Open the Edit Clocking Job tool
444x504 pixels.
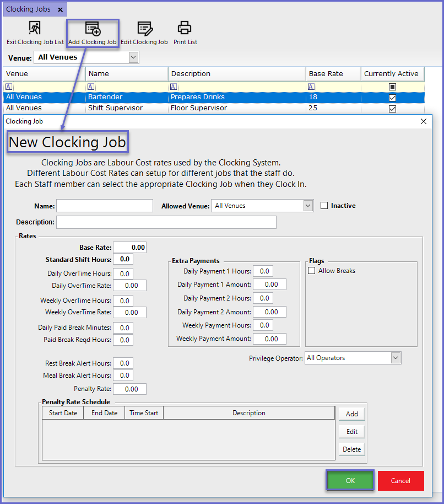click(144, 29)
